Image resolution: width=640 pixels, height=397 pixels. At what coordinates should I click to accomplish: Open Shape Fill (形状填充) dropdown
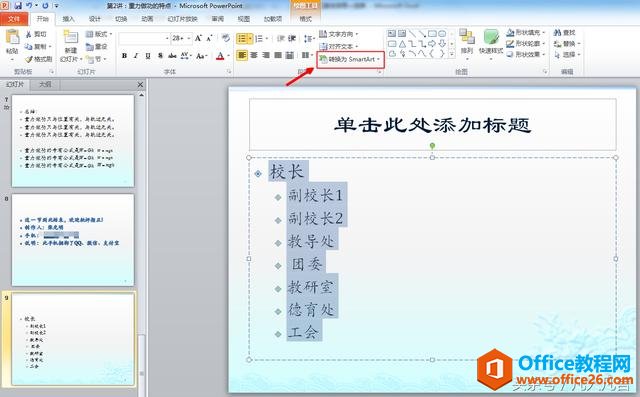[526, 32]
